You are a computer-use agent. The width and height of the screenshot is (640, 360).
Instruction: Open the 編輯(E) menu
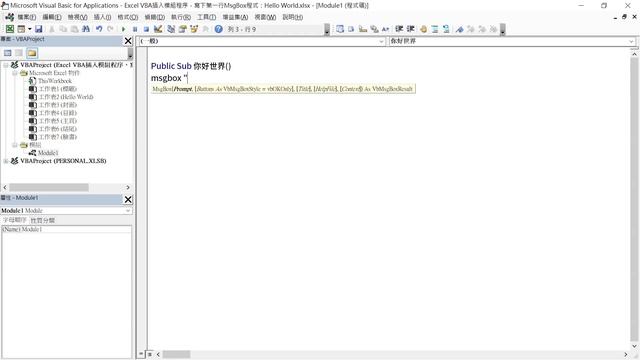tap(52, 17)
